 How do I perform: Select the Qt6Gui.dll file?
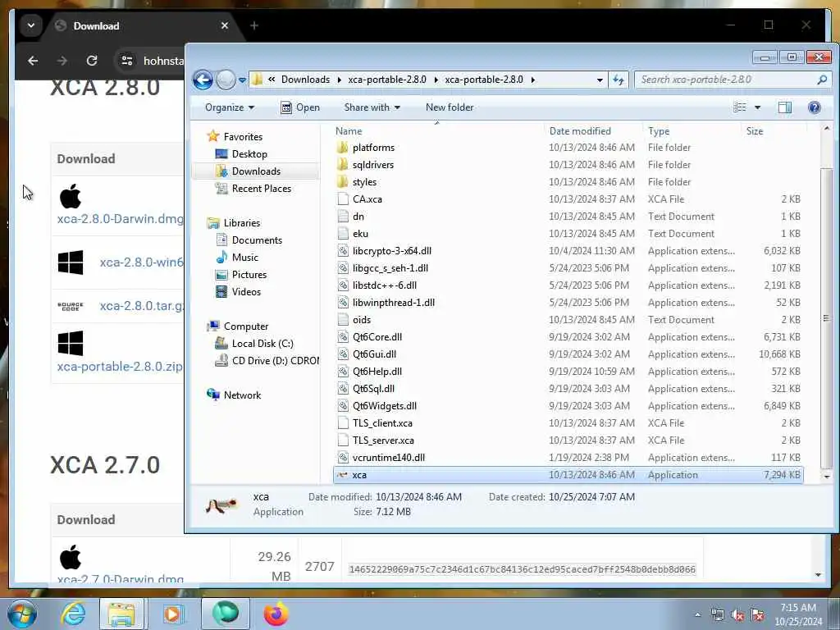click(x=374, y=354)
